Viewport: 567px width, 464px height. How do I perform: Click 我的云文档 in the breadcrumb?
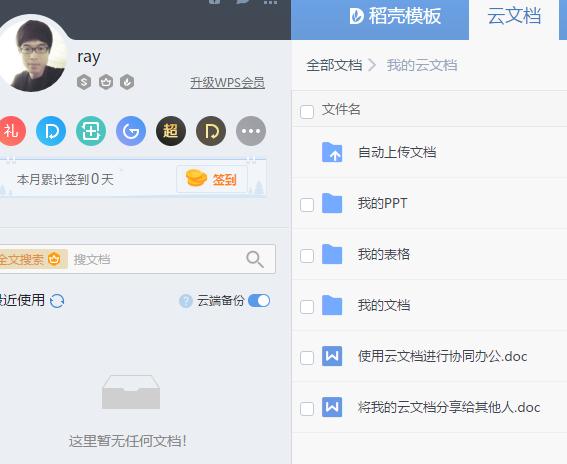pyautogui.click(x=422, y=65)
